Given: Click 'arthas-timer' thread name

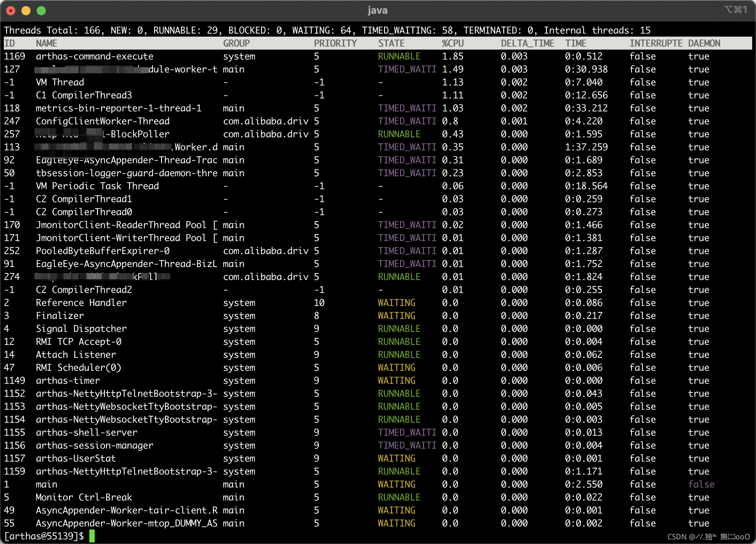Looking at the screenshot, I should 68,381.
